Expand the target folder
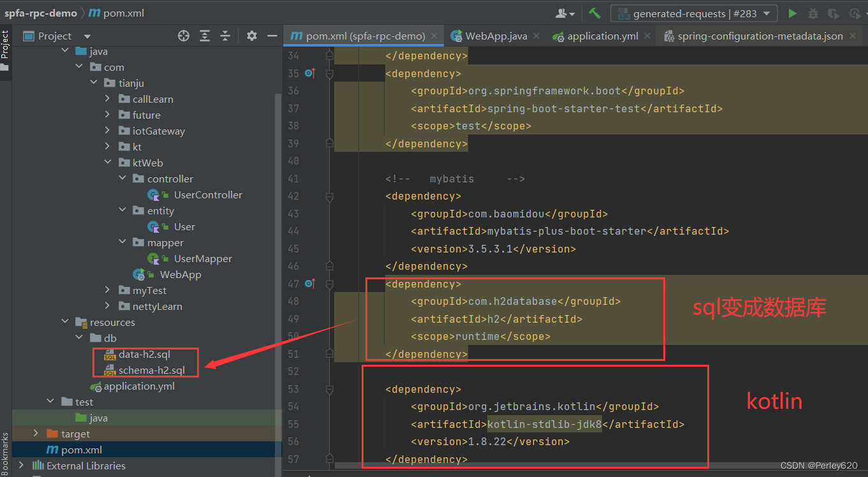The width and height of the screenshot is (868, 477). click(x=36, y=434)
